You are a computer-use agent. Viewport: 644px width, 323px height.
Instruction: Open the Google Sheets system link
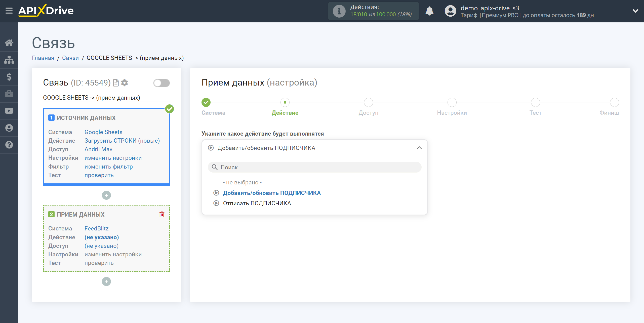(103, 132)
